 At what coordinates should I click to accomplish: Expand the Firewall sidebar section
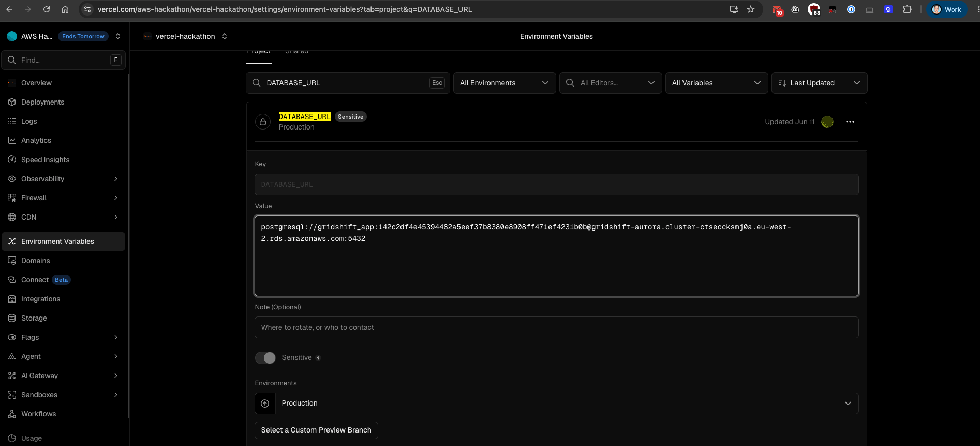116,198
